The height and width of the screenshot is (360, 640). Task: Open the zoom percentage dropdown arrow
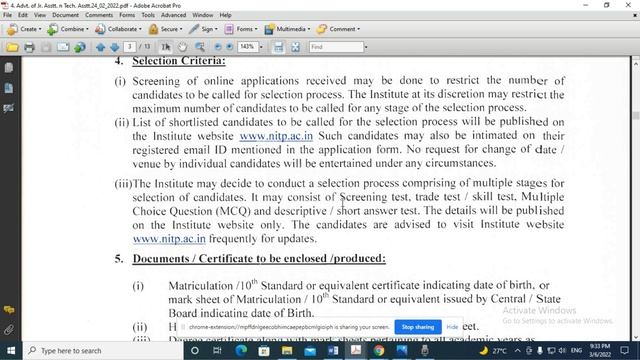click(261, 47)
